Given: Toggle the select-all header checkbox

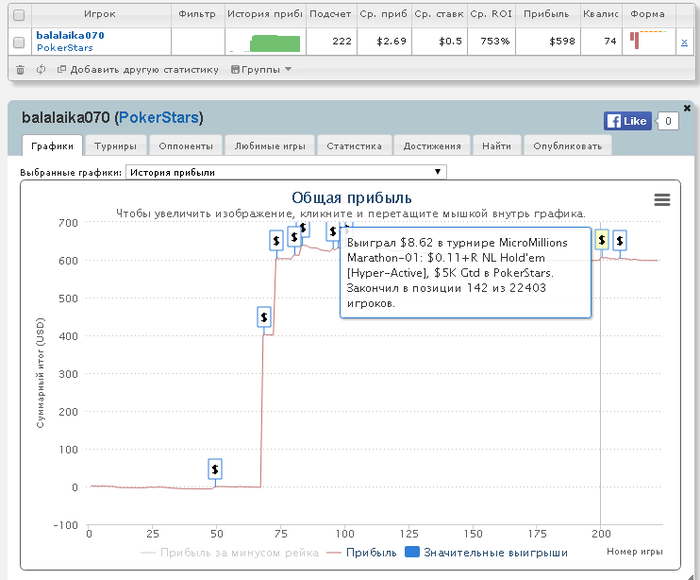Looking at the screenshot, I should pos(19,15).
